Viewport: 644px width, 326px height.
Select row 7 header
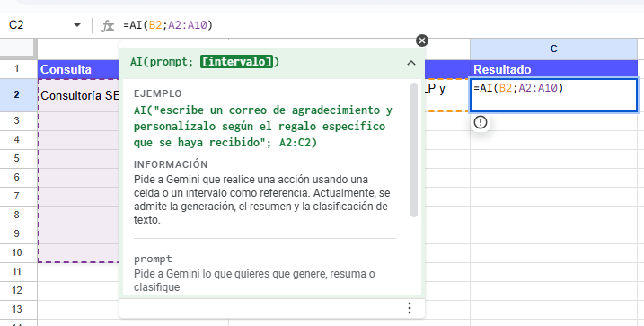pyautogui.click(x=17, y=197)
